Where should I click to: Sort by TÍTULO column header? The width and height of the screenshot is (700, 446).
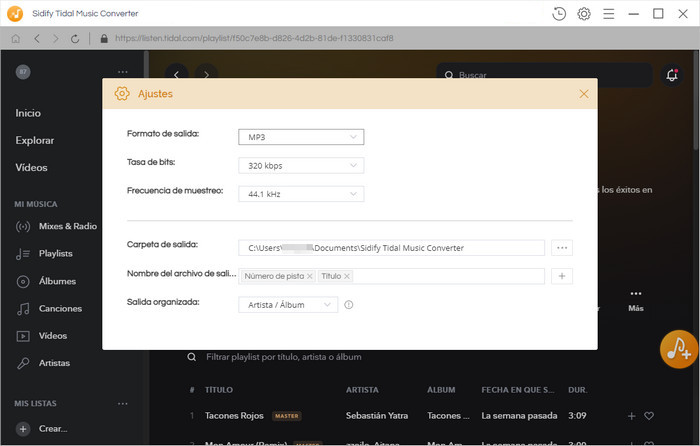219,390
